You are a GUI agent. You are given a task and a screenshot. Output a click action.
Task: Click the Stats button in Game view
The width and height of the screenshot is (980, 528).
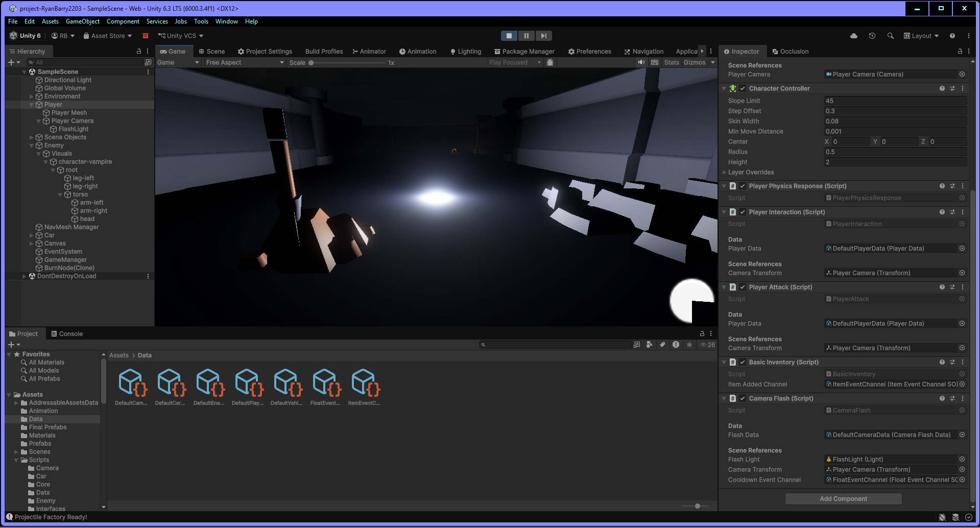[672, 62]
